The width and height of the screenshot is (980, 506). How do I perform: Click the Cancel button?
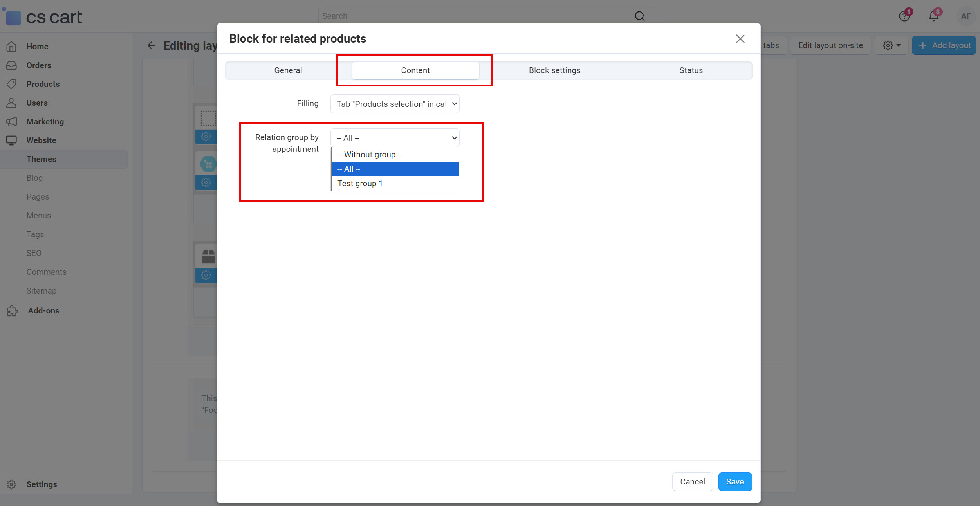[x=692, y=482]
